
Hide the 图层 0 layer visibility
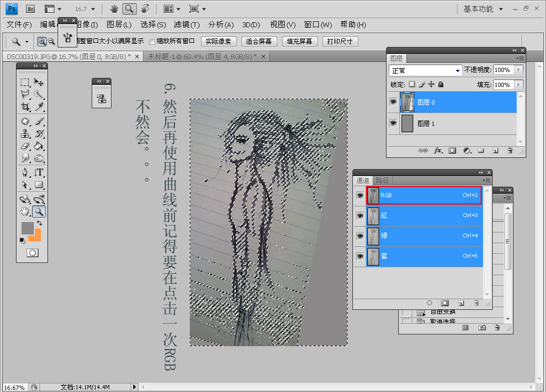coord(393,102)
